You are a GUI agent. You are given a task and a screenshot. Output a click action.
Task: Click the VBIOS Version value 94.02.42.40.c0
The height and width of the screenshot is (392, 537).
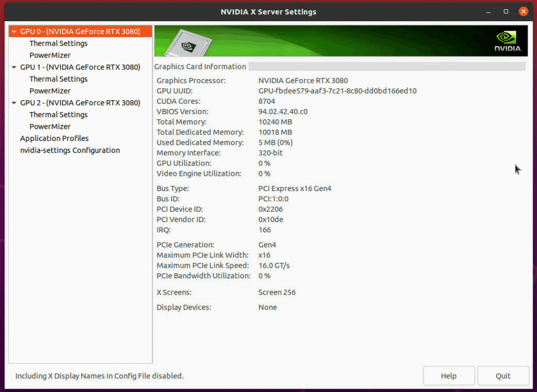[283, 112]
